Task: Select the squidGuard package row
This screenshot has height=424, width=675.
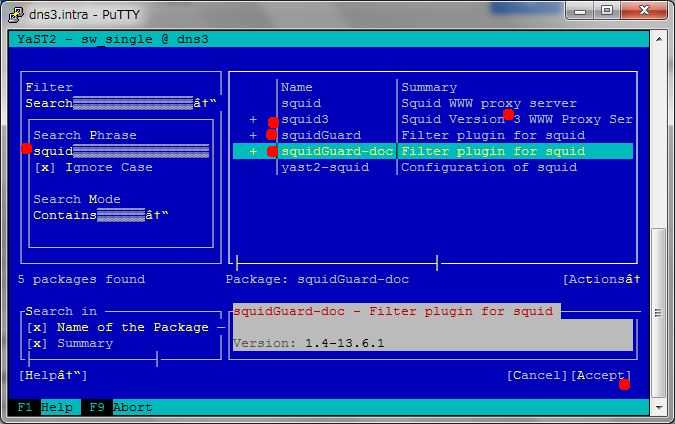Action: [x=433, y=136]
